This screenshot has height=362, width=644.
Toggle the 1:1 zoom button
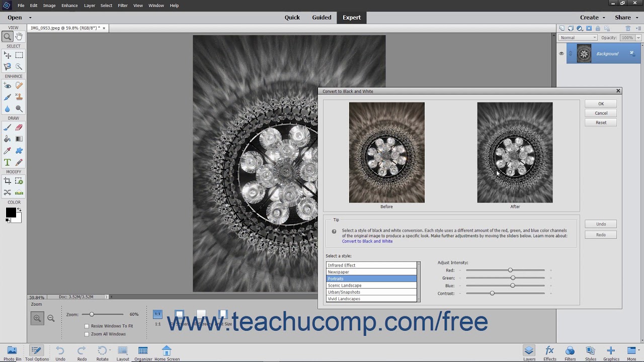point(157,314)
